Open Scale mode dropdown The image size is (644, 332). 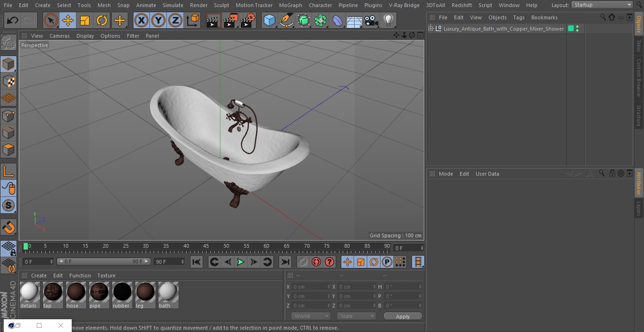(356, 316)
